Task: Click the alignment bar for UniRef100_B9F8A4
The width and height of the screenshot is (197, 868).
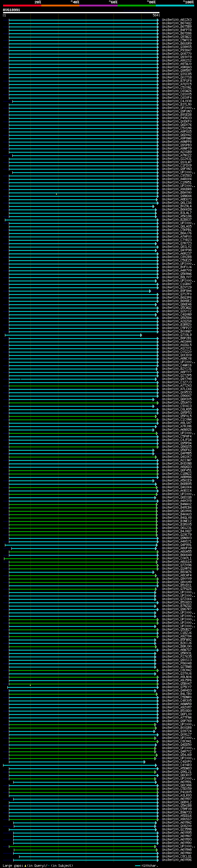Action: coord(80,291)
